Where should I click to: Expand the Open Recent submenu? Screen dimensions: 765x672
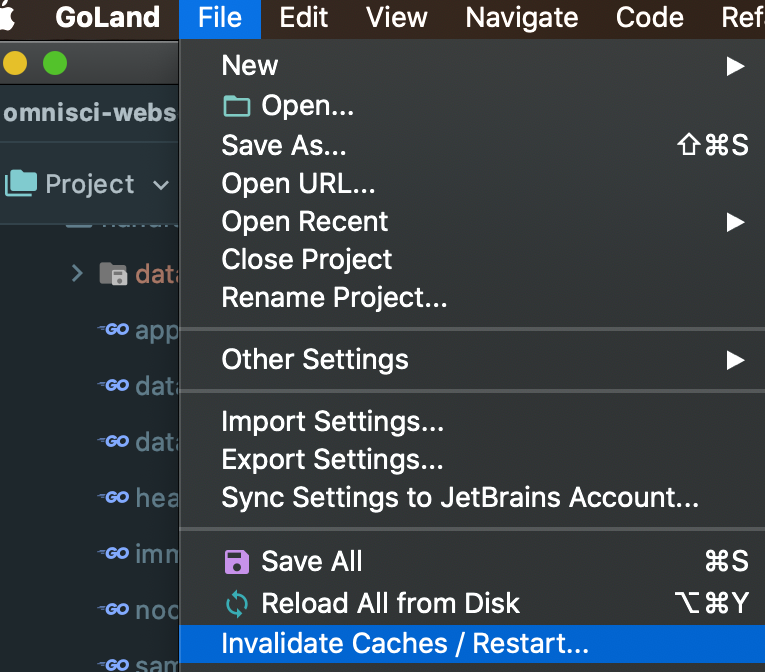pyautogui.click(x=472, y=222)
